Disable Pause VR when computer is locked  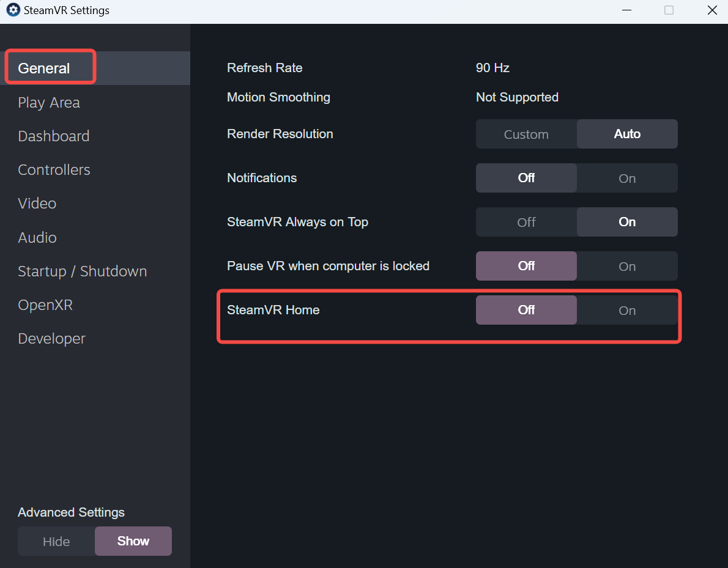pos(526,266)
